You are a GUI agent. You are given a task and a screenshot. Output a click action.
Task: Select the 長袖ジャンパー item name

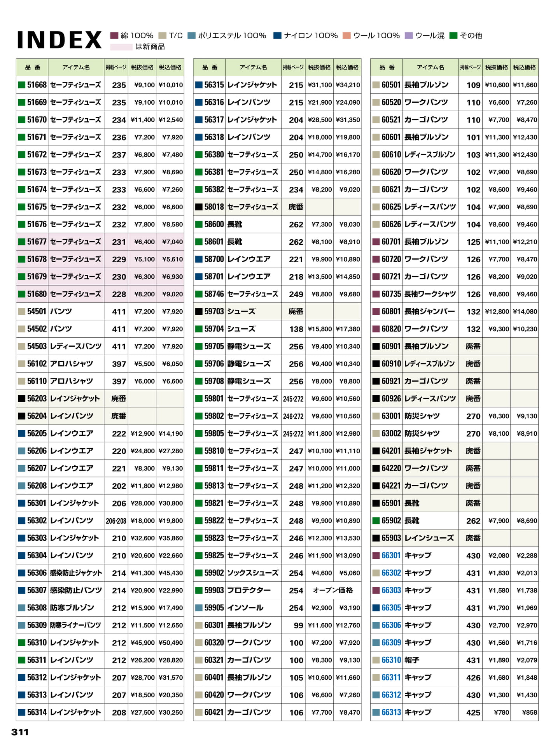[x=430, y=312]
